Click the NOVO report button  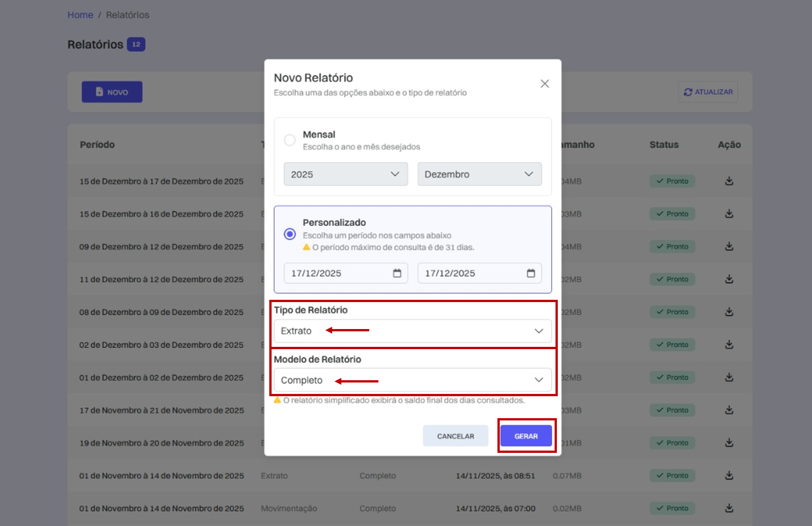click(x=112, y=92)
